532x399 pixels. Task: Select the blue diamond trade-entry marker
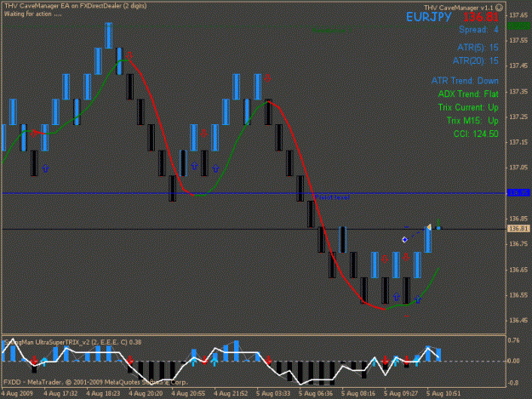pyautogui.click(x=404, y=240)
